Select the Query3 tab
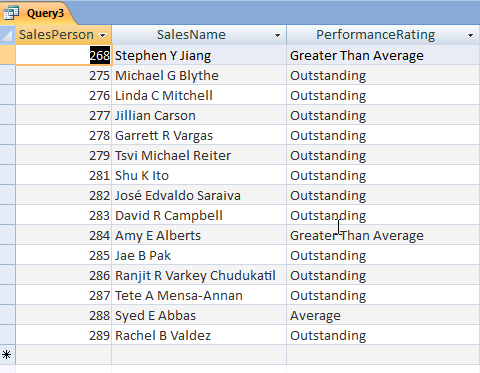 (x=38, y=13)
